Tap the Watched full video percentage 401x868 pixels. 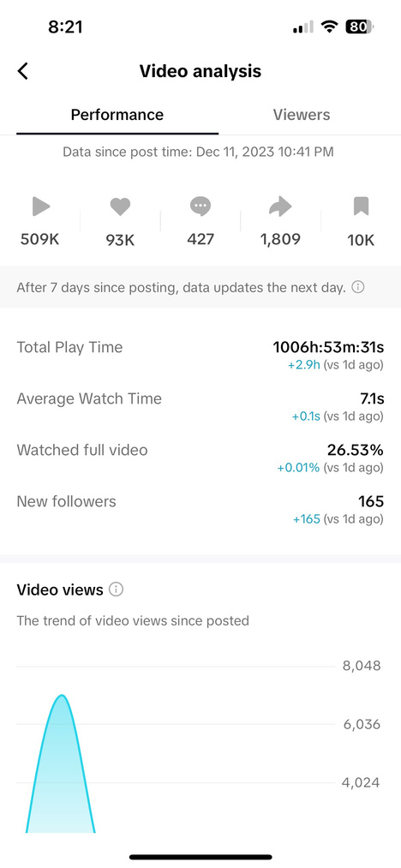(x=355, y=450)
